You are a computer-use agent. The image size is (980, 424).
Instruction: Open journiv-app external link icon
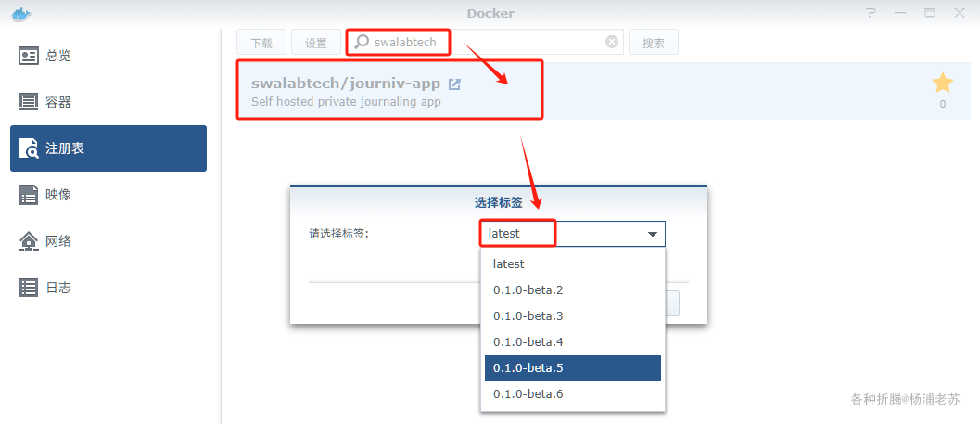coord(455,84)
